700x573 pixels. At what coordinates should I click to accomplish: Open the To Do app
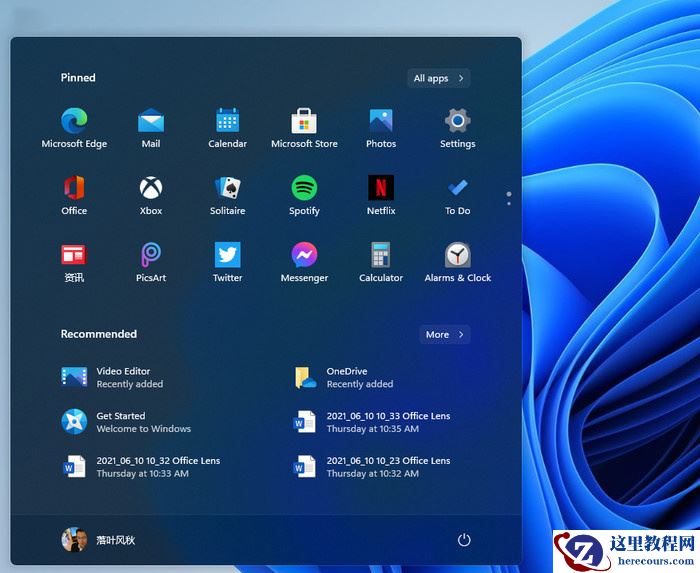[458, 195]
